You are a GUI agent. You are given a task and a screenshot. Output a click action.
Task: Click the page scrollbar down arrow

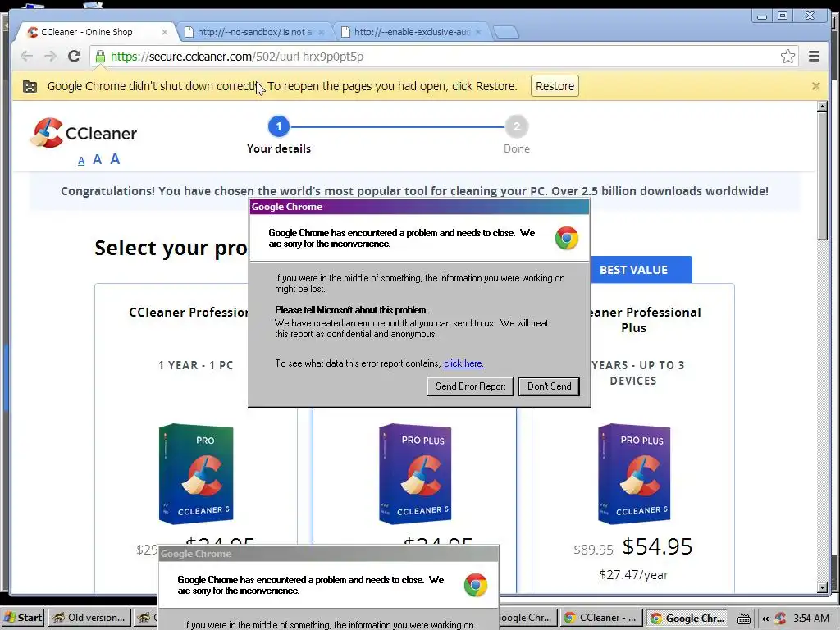(x=822, y=587)
